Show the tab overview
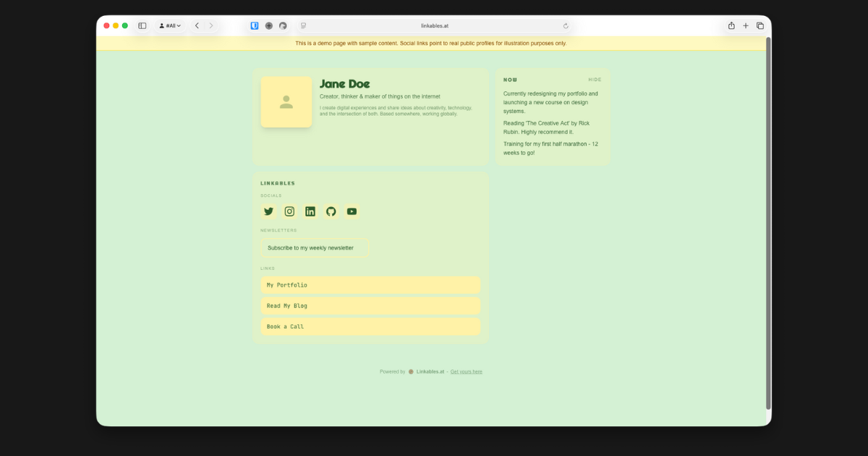 [760, 25]
